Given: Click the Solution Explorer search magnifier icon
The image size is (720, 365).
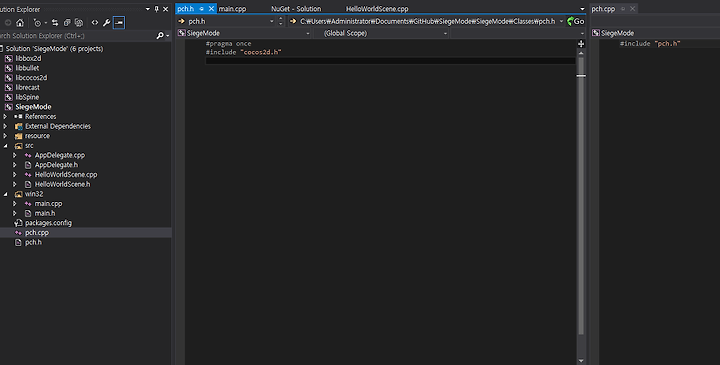Looking at the screenshot, I should click(x=160, y=35).
